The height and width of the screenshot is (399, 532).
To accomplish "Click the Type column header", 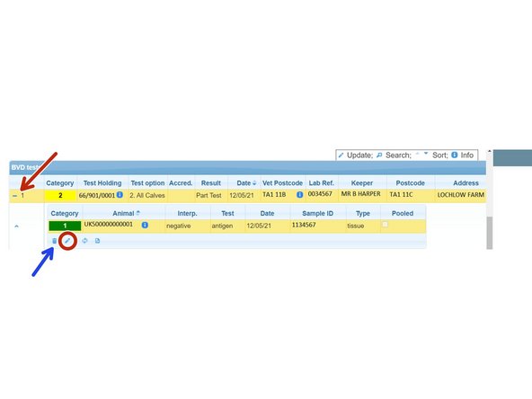I will click(363, 213).
